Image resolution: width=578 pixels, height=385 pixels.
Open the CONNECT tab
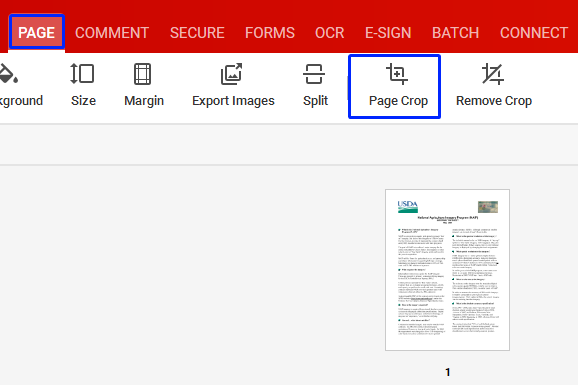click(534, 33)
